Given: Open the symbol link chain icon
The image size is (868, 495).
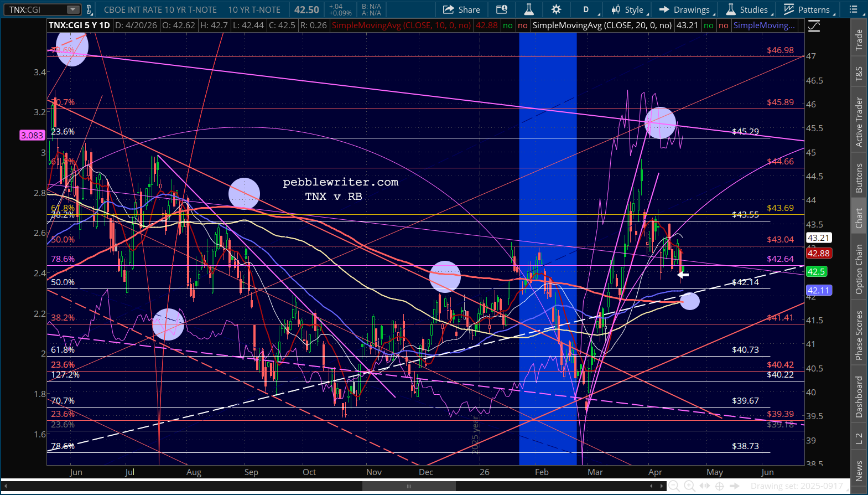Looking at the screenshot, I should coord(90,9).
